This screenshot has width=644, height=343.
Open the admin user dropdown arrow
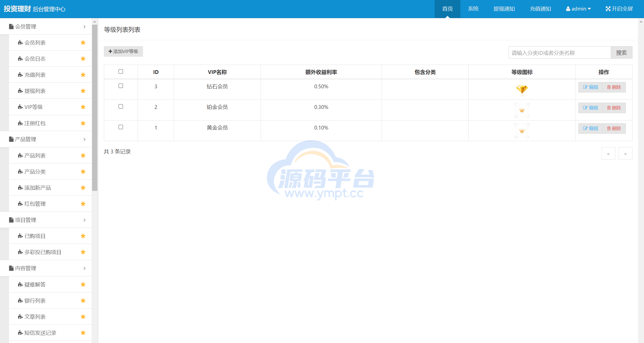(x=589, y=9)
